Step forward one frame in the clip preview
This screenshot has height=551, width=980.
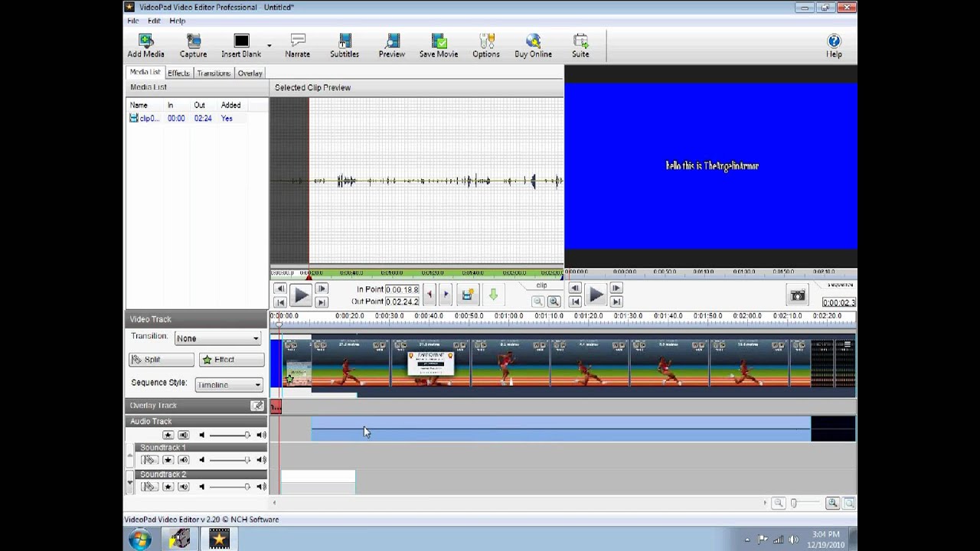(322, 289)
